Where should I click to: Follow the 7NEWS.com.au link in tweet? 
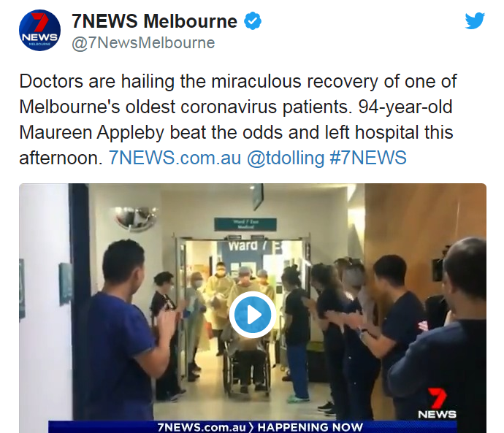click(175, 158)
